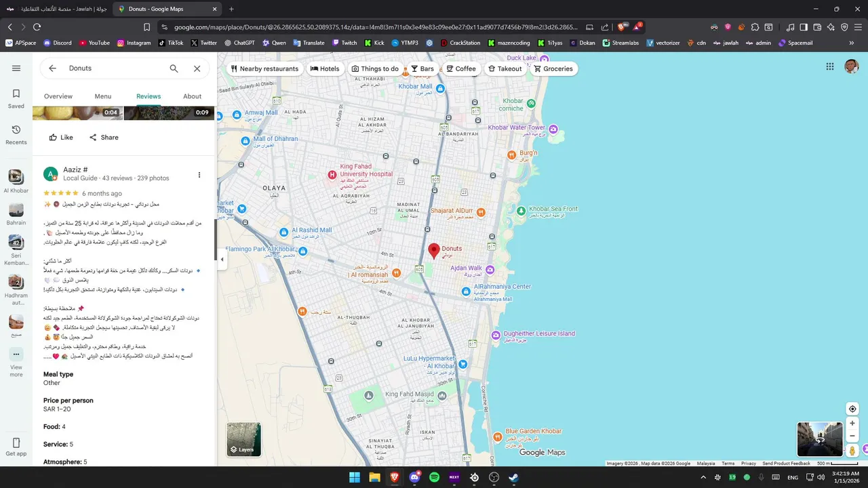Click the show your location button
The width and height of the screenshot is (868, 488).
(x=852, y=409)
